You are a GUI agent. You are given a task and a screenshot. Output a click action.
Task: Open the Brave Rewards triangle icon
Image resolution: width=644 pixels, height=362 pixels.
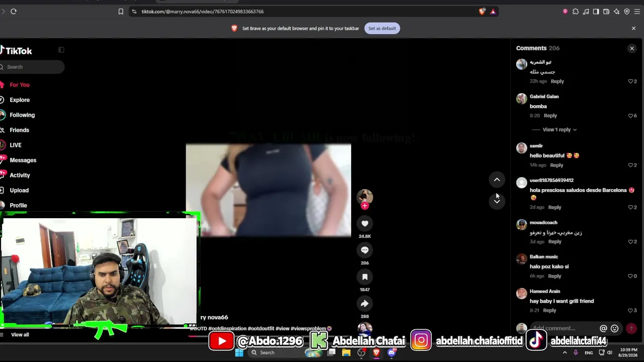coord(493,12)
